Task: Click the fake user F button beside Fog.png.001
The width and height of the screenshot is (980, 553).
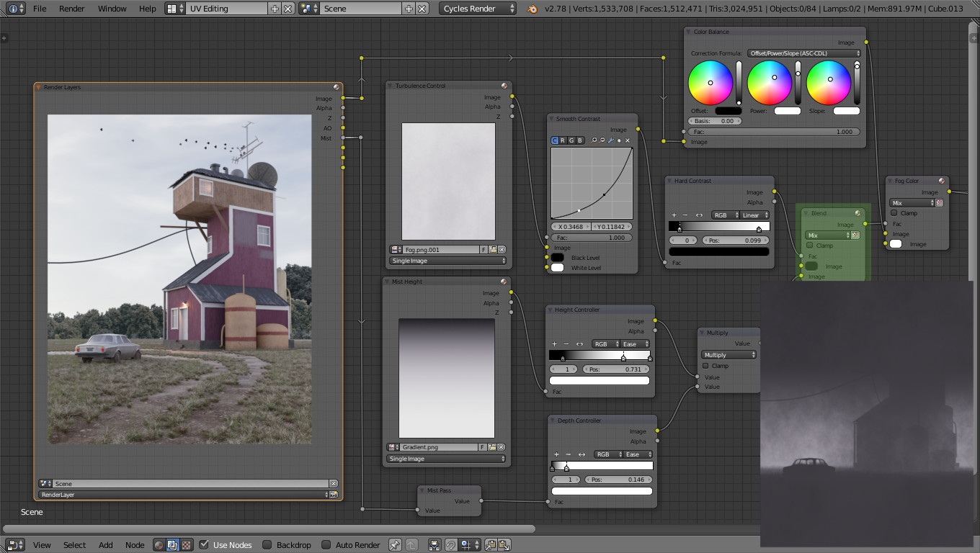Action: click(484, 249)
